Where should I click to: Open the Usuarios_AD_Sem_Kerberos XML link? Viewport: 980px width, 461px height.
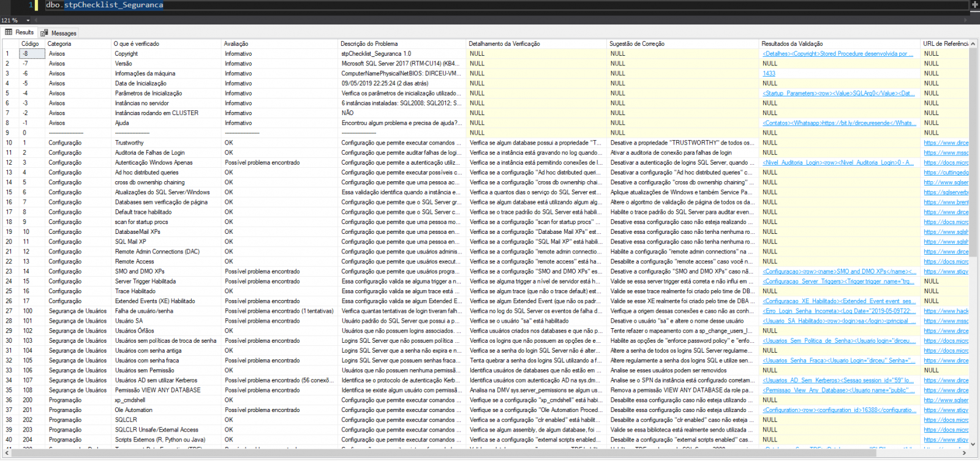838,380
